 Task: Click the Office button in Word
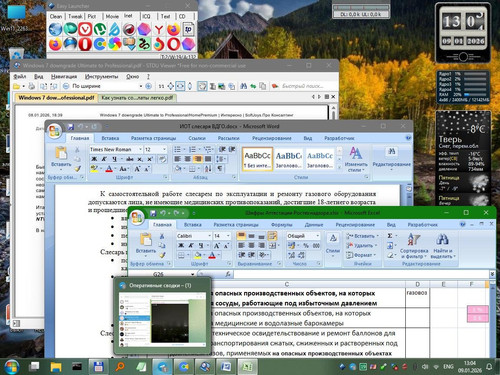coord(55,131)
